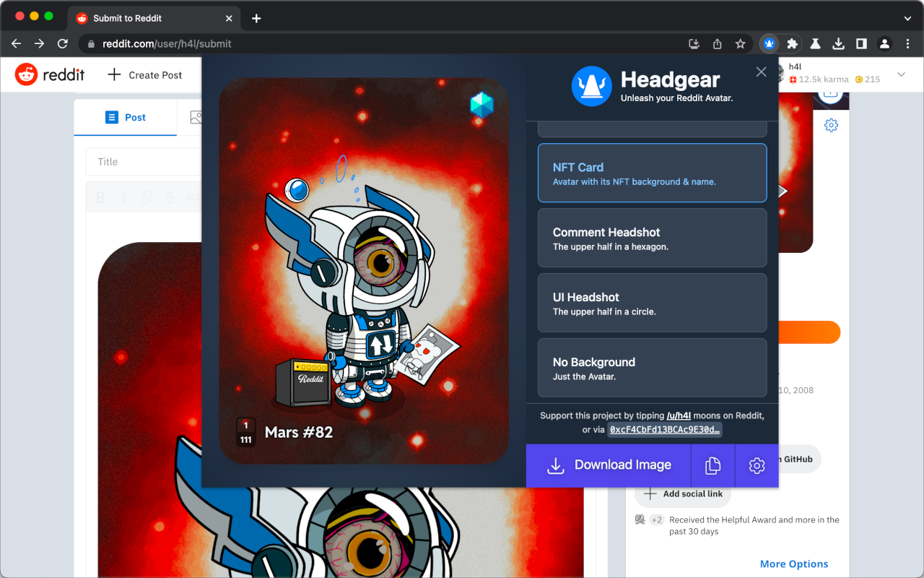Open the browser share icon in address bar

pos(717,43)
